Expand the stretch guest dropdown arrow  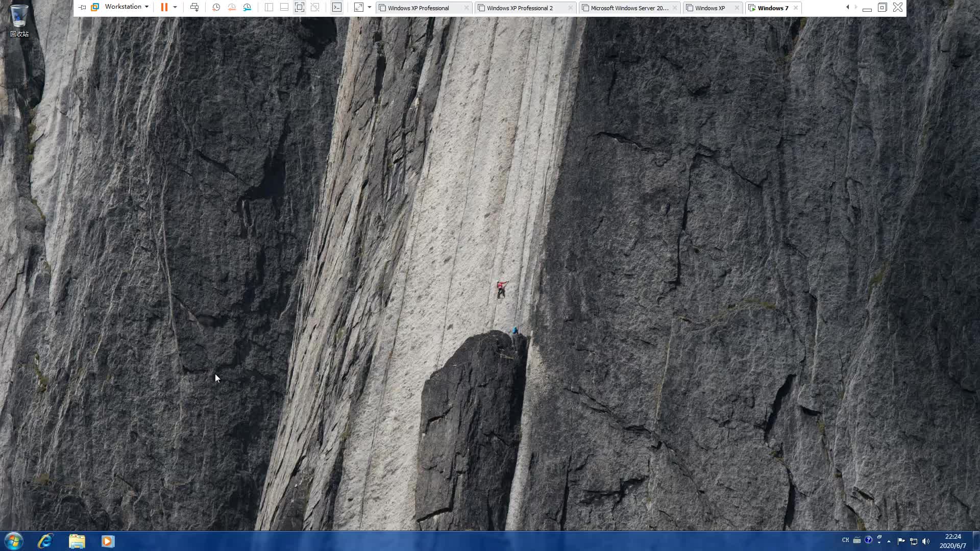pyautogui.click(x=370, y=7)
